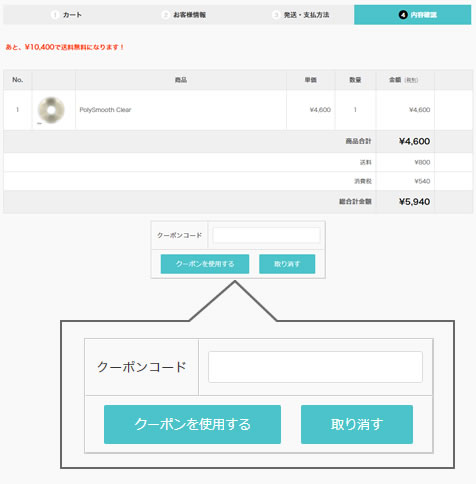Click step number 3 circle icon
476x484 pixels.
coord(276,15)
